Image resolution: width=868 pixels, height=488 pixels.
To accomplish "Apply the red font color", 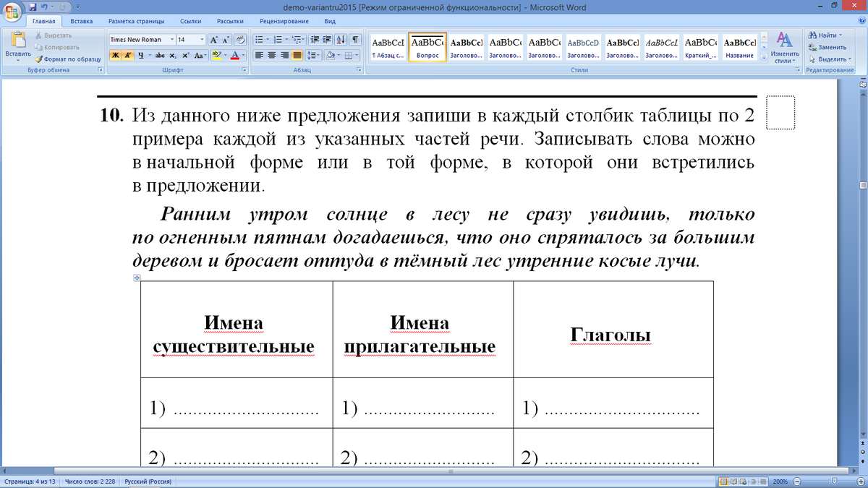I will tap(234, 55).
